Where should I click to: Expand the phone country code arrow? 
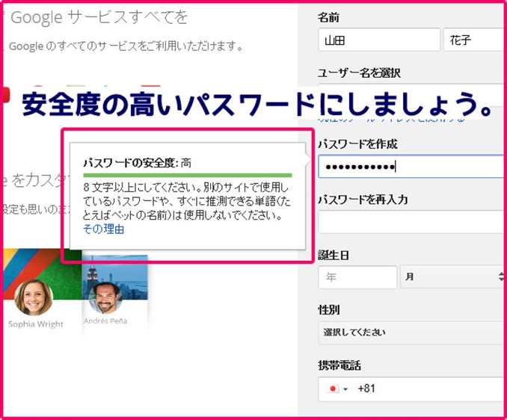click(x=345, y=389)
